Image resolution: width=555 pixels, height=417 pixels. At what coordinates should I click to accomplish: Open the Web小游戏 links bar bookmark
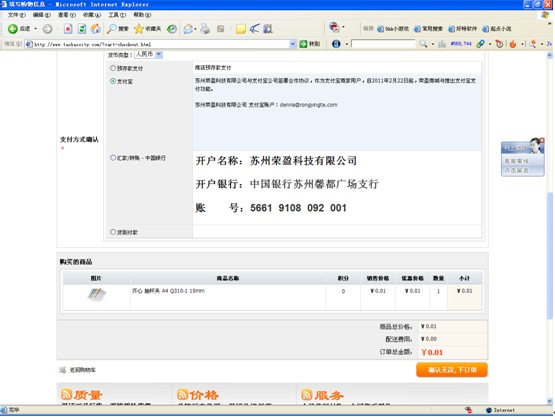pyautogui.click(x=393, y=29)
